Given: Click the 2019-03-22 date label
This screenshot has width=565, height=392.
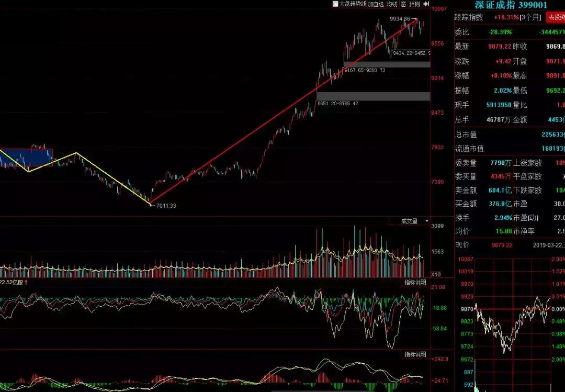Looking at the screenshot, I should point(548,245).
